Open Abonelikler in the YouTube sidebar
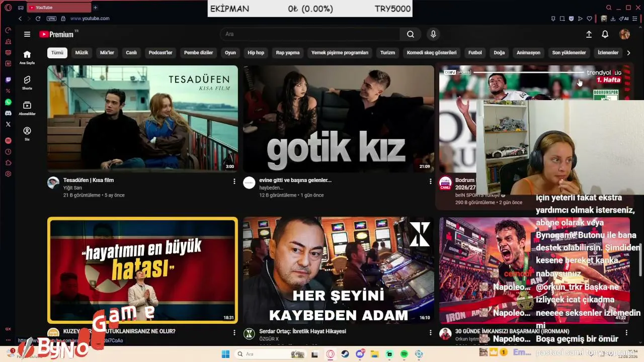The height and width of the screenshot is (362, 644). pyautogui.click(x=27, y=108)
